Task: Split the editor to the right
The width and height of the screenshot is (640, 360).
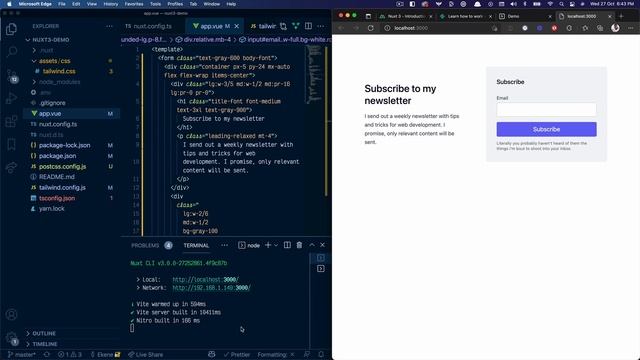Action: [308, 26]
